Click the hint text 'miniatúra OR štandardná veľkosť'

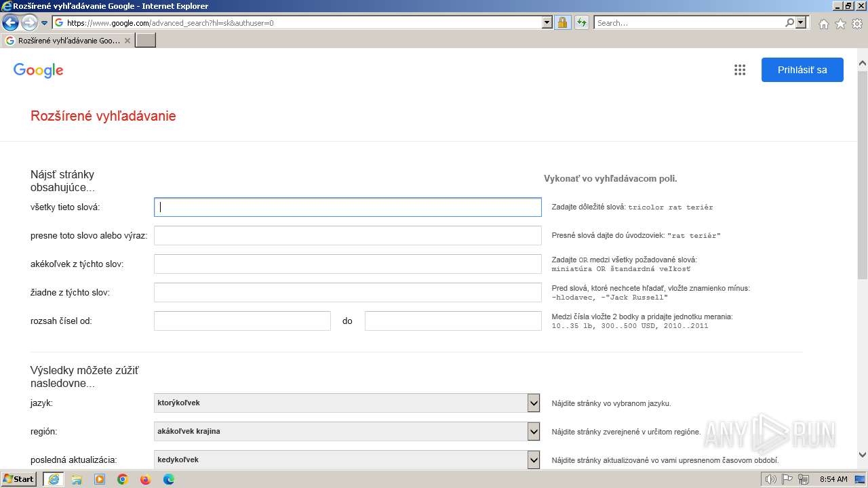coord(621,269)
